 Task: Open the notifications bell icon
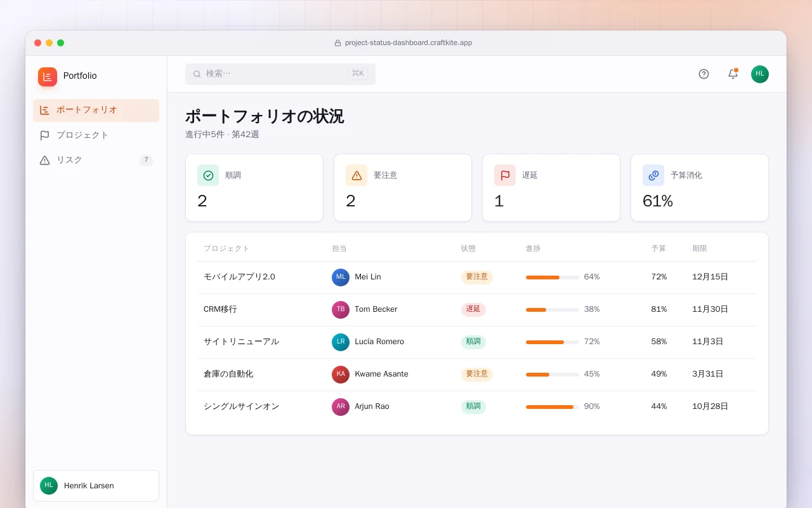pyautogui.click(x=733, y=74)
